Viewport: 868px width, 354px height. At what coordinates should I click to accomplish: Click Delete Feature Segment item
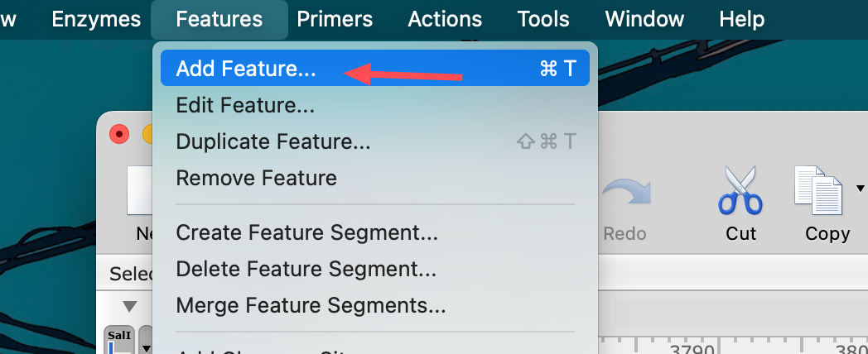(x=306, y=269)
